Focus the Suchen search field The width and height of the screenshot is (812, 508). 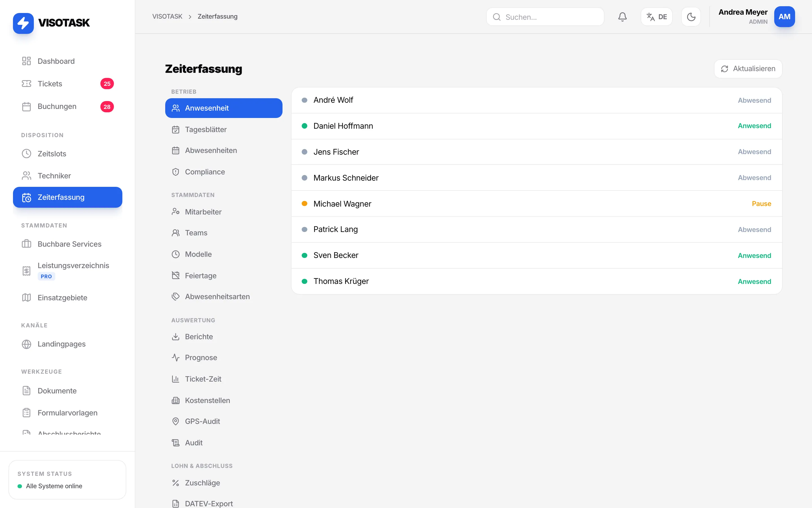545,17
